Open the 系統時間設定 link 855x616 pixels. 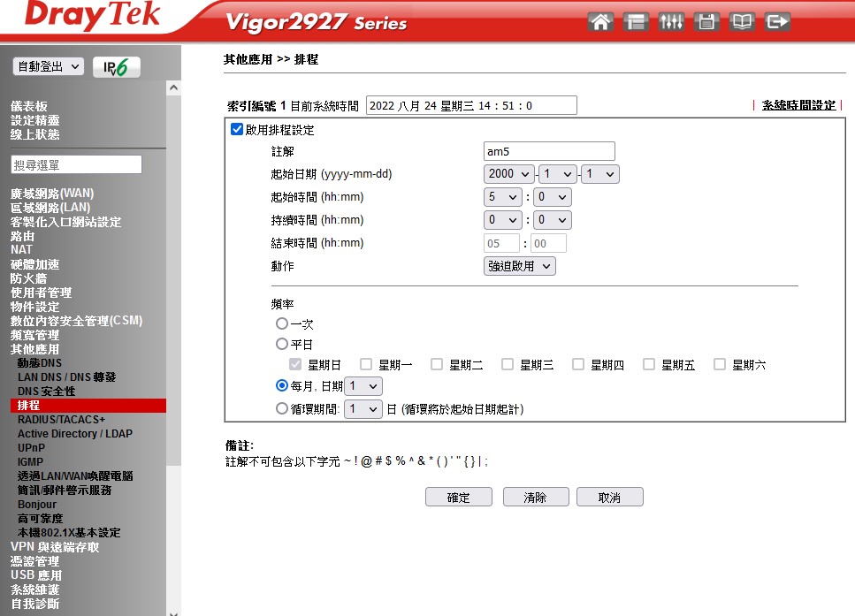click(x=798, y=105)
